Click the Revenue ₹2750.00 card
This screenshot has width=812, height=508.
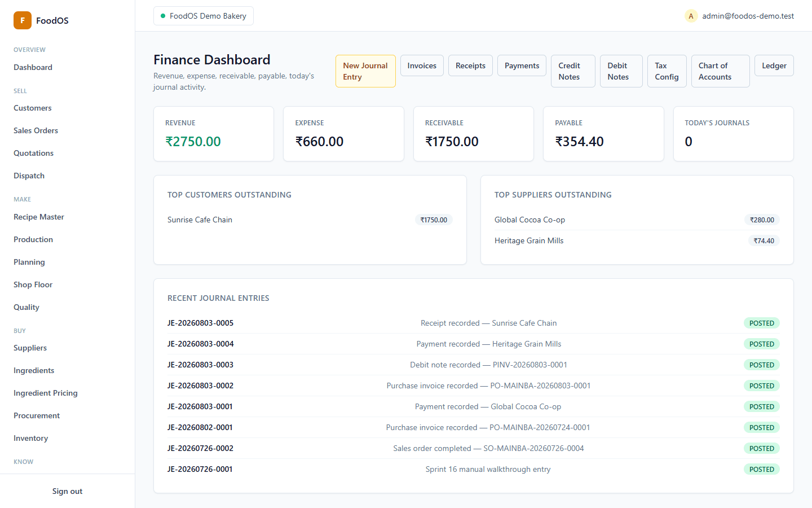[x=214, y=134]
